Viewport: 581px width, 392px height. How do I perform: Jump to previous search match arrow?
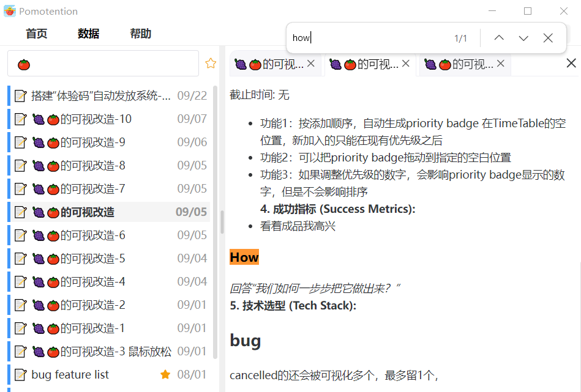(x=499, y=38)
